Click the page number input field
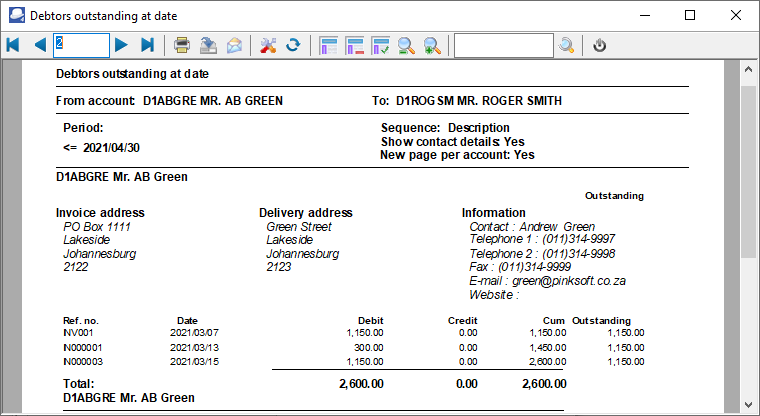760x416 pixels. (x=81, y=45)
